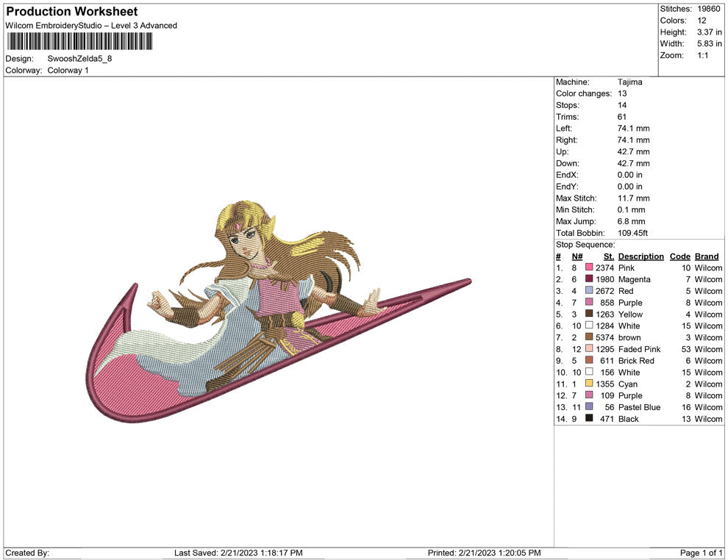Click the Stop Sequence heading
The width and height of the screenshot is (728, 560).
point(585,245)
